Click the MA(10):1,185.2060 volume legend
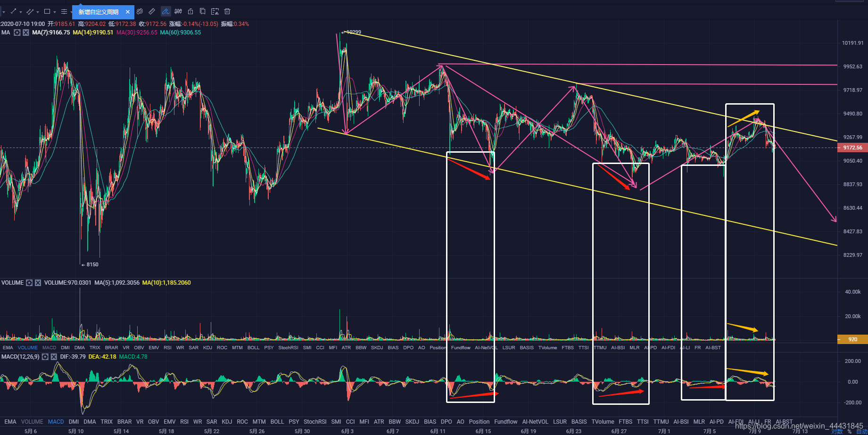The width and height of the screenshot is (868, 435). (x=166, y=283)
